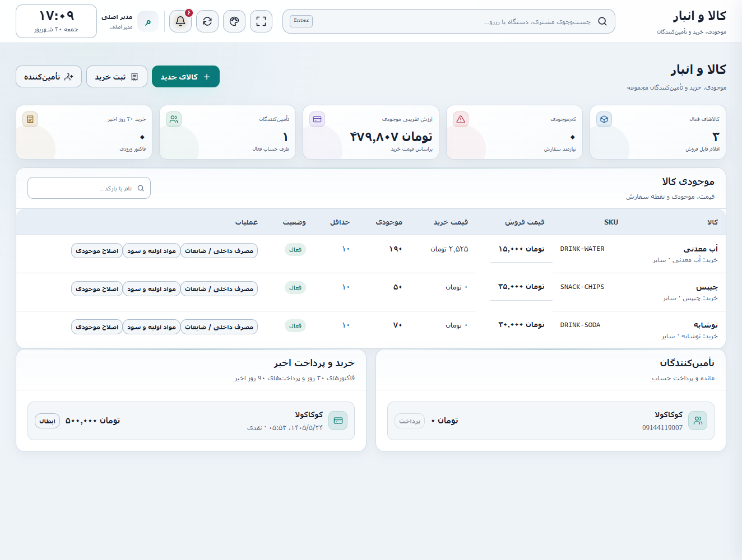Click the SNACK-CHIPS SKU cell
Image resolution: width=742 pixels, height=560 pixels.
tap(582, 287)
